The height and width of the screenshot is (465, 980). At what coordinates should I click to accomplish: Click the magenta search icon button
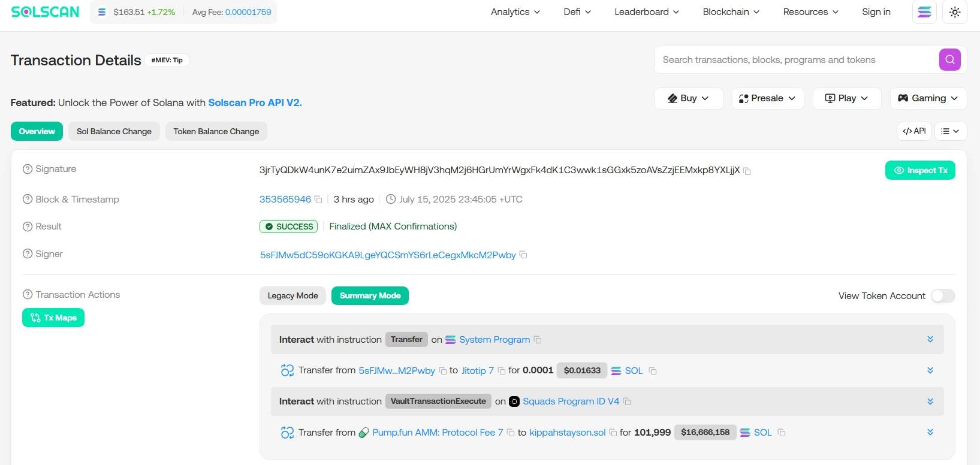pyautogui.click(x=949, y=60)
